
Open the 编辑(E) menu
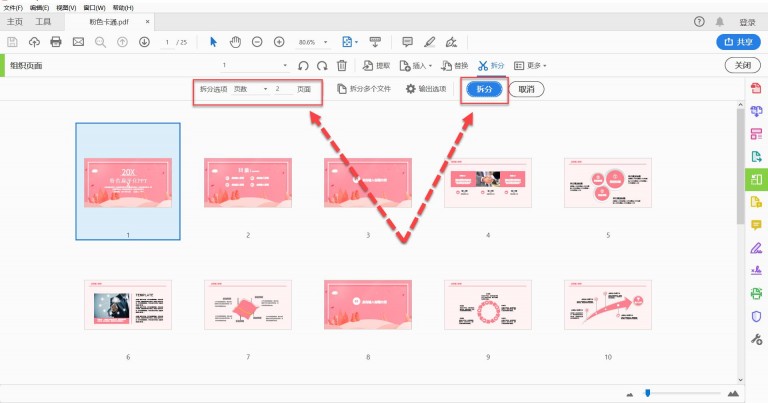point(40,7)
